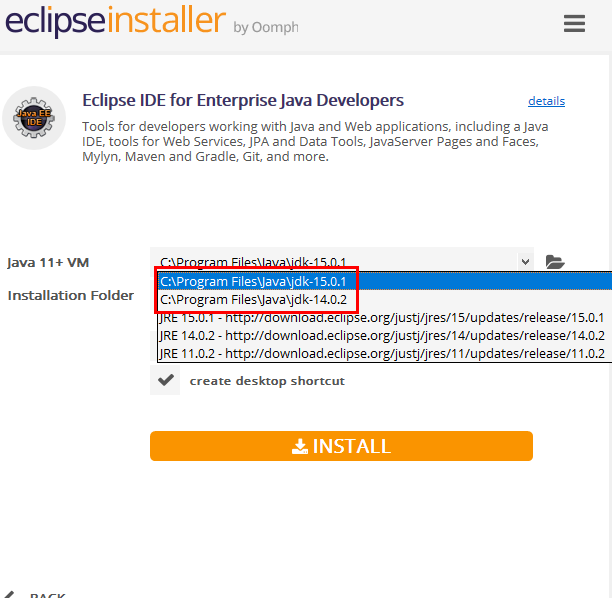Toggle create desktop shortcut checkbox

pyautogui.click(x=165, y=380)
